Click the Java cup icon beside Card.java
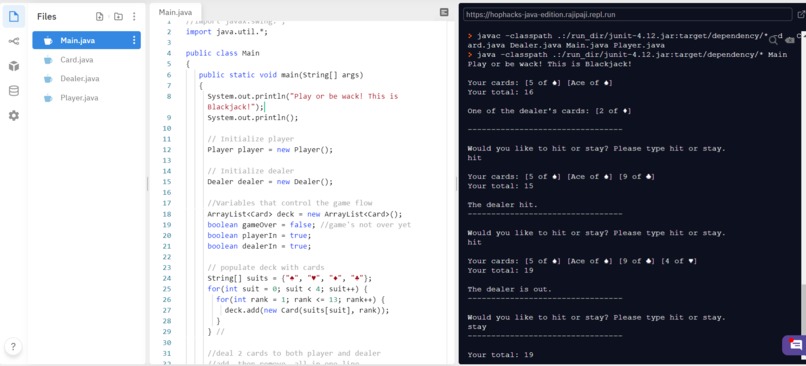The width and height of the screenshot is (806, 366). [48, 60]
